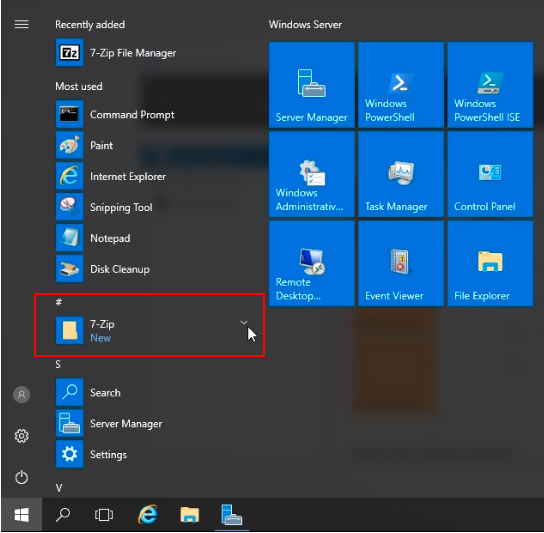Launch Disk Cleanup
Viewport: 544px width, 533px height.
point(103,269)
